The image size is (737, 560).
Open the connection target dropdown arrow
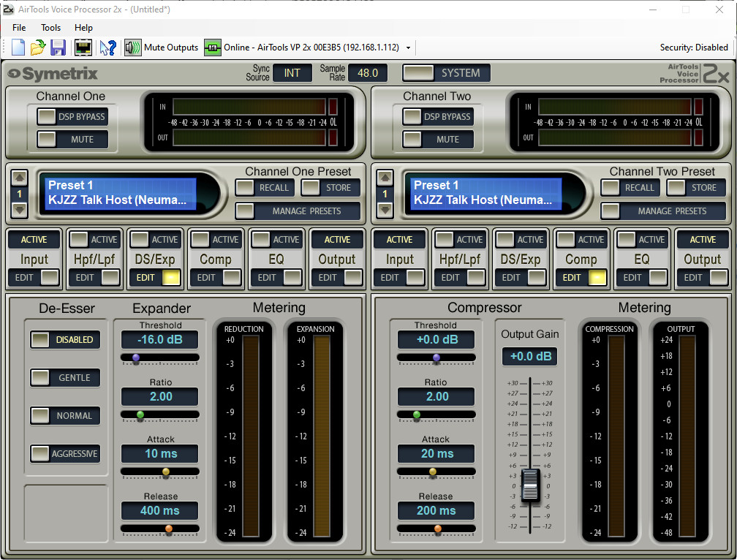407,48
